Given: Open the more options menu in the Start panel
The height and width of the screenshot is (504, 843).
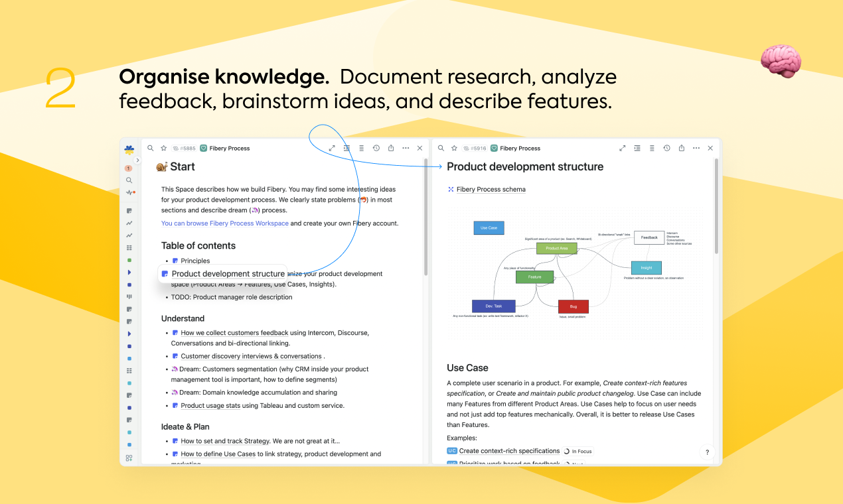Looking at the screenshot, I should [405, 149].
